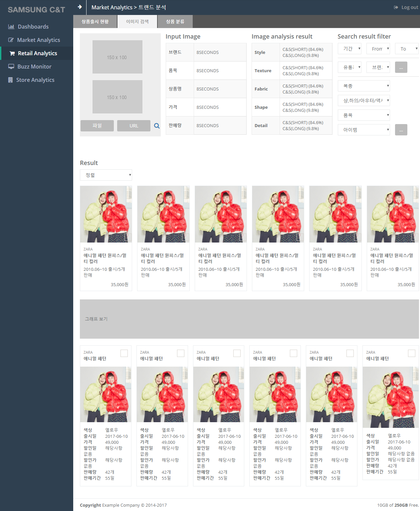Switch to the 상품출시 현황 tab
The height and width of the screenshot is (511, 420).
95,22
